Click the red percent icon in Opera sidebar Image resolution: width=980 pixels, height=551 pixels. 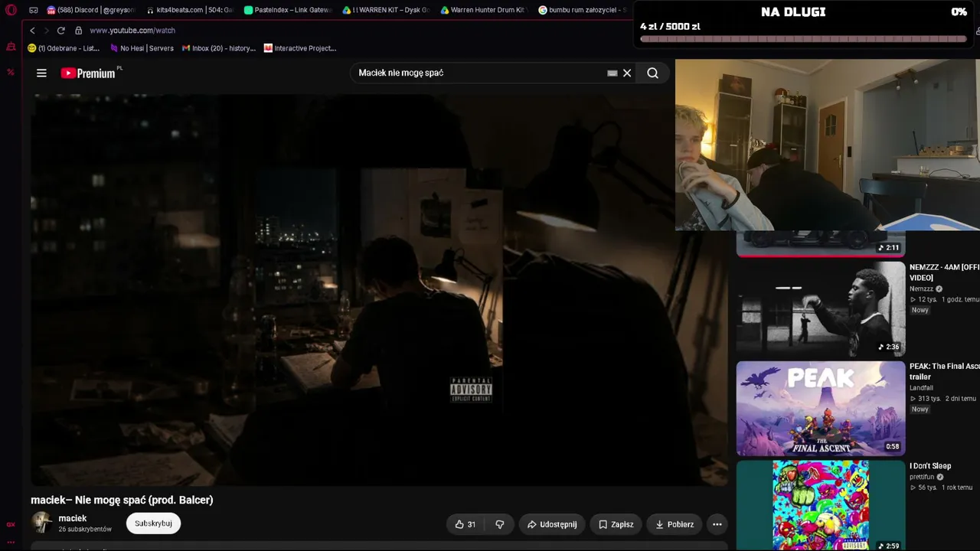click(x=11, y=72)
